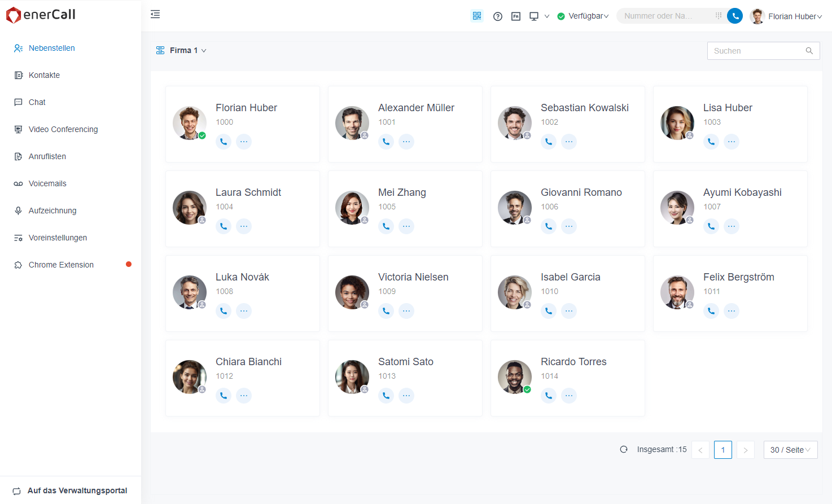
Task: Open the QR code icon in header
Action: (x=477, y=16)
